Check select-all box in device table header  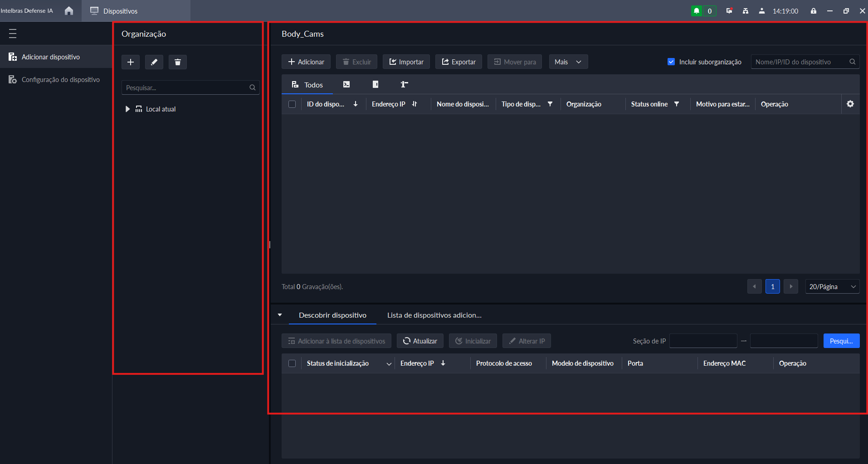(292, 104)
